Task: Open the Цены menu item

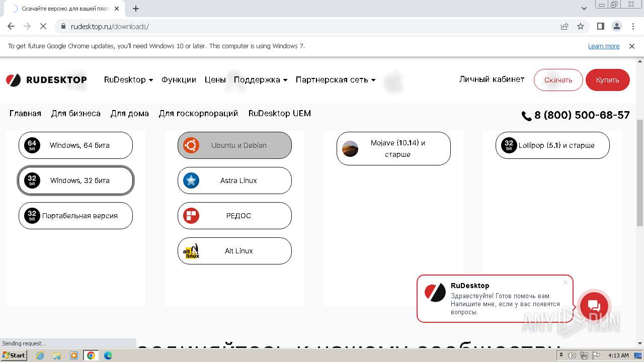Action: tap(215, 79)
